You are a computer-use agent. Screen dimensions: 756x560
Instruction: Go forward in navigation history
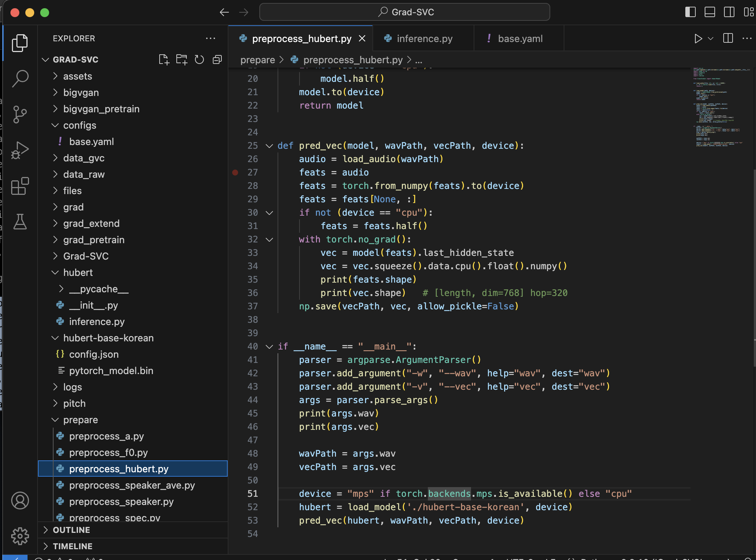(244, 12)
